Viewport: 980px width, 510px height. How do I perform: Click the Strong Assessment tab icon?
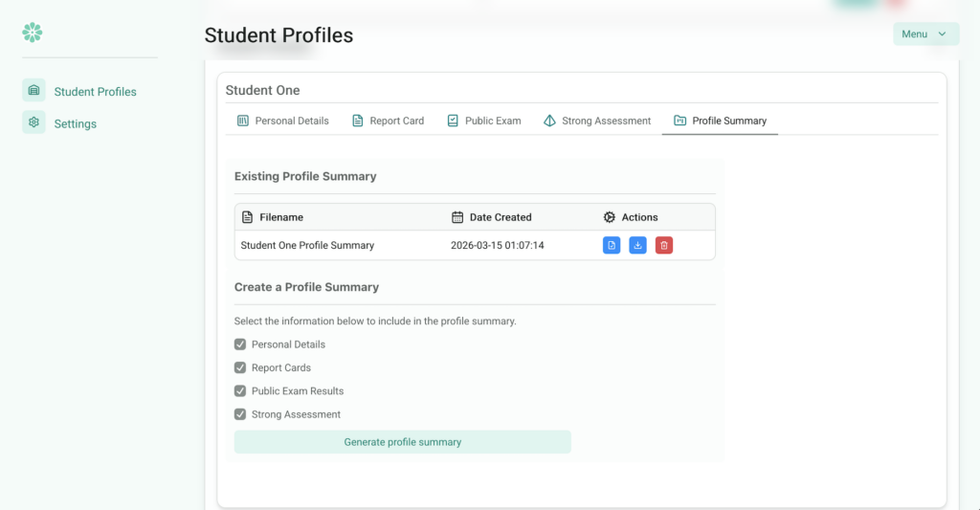click(x=549, y=121)
